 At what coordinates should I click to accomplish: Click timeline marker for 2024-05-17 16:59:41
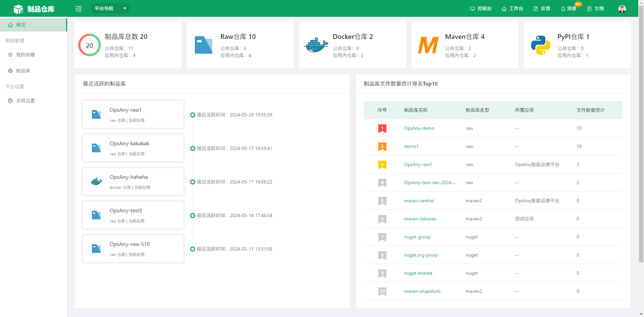193,148
